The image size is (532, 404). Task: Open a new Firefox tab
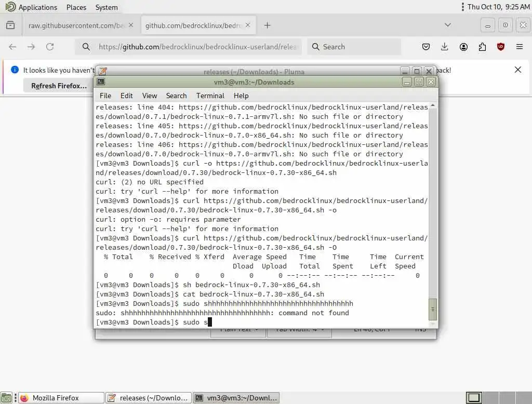268,25
